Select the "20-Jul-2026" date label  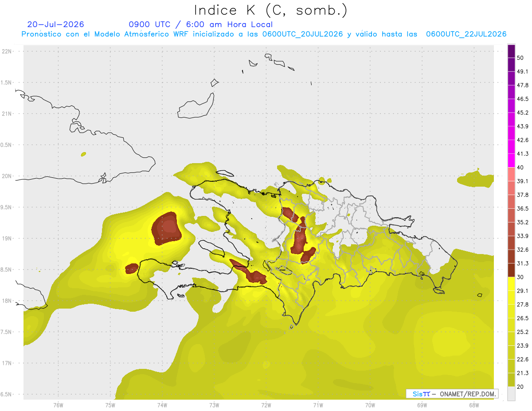55,24
